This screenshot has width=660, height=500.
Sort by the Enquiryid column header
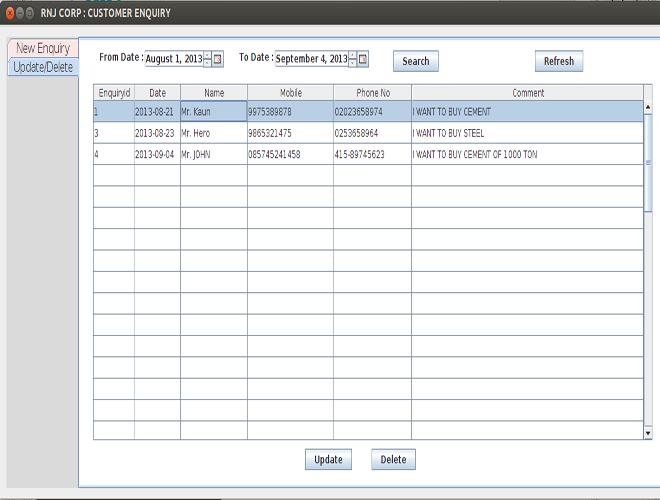click(x=114, y=93)
